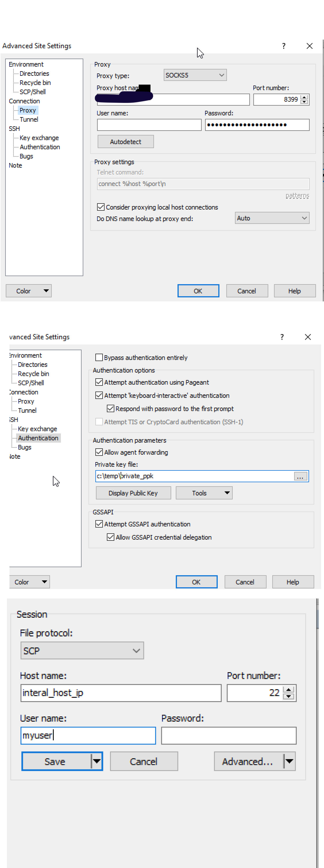
Task: Select Key exchange in the Proxy dialog tree
Action: pos(39,138)
